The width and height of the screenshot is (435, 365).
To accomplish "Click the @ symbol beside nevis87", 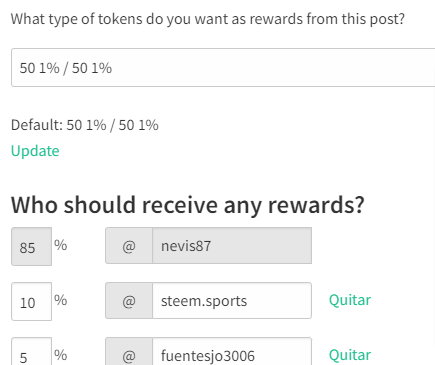I will (129, 246).
